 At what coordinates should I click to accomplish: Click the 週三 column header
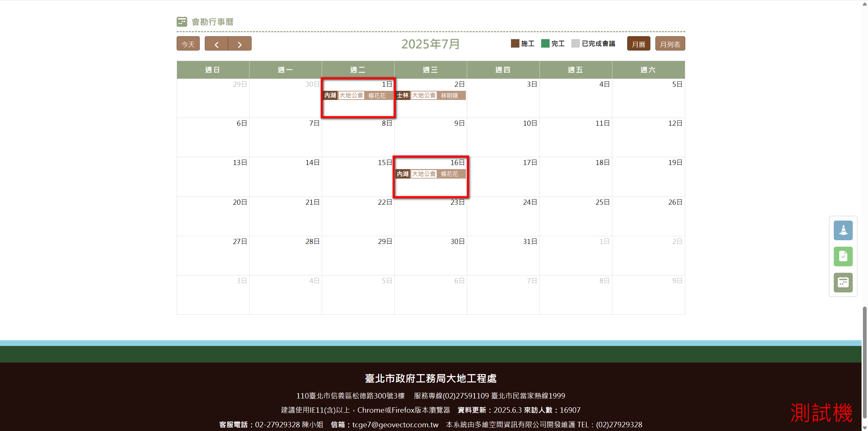431,70
